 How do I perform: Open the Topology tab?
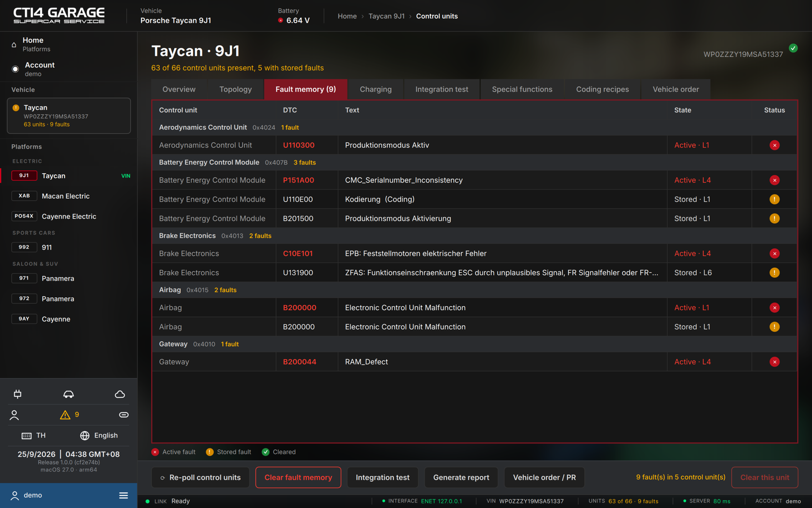tap(235, 89)
